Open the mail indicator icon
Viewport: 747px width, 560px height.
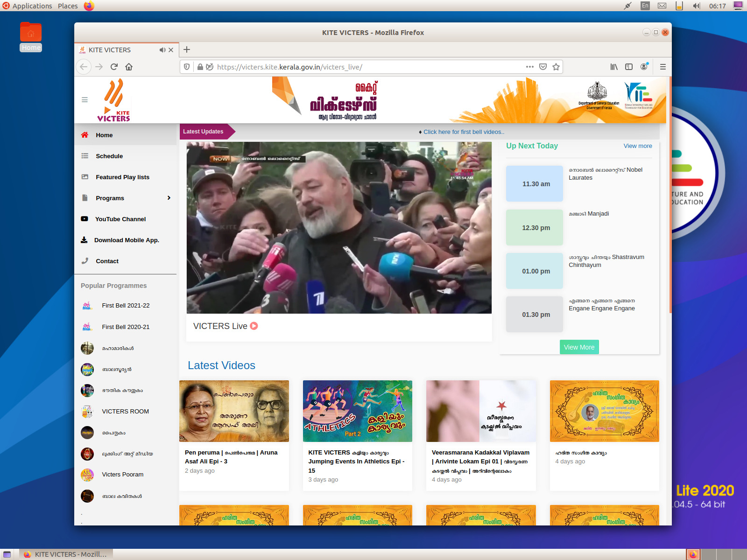click(662, 6)
